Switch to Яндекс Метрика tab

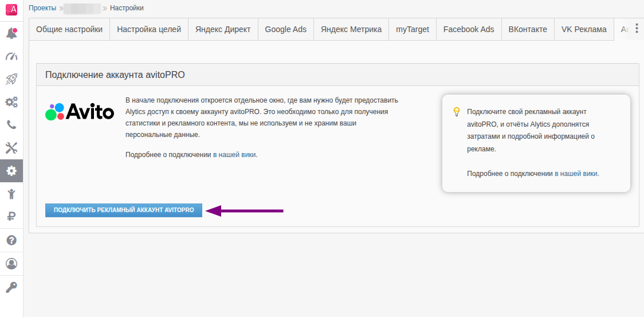[x=351, y=30]
